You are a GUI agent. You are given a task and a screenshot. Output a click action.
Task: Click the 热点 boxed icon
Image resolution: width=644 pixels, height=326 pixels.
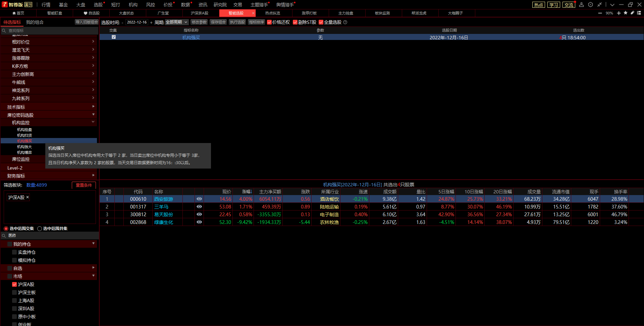(539, 5)
